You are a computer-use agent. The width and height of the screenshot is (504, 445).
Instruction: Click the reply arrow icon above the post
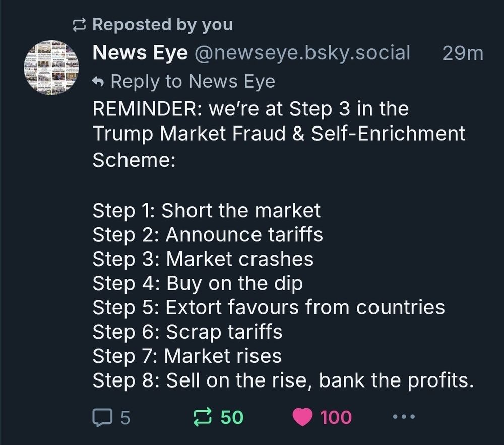pyautogui.click(x=99, y=81)
